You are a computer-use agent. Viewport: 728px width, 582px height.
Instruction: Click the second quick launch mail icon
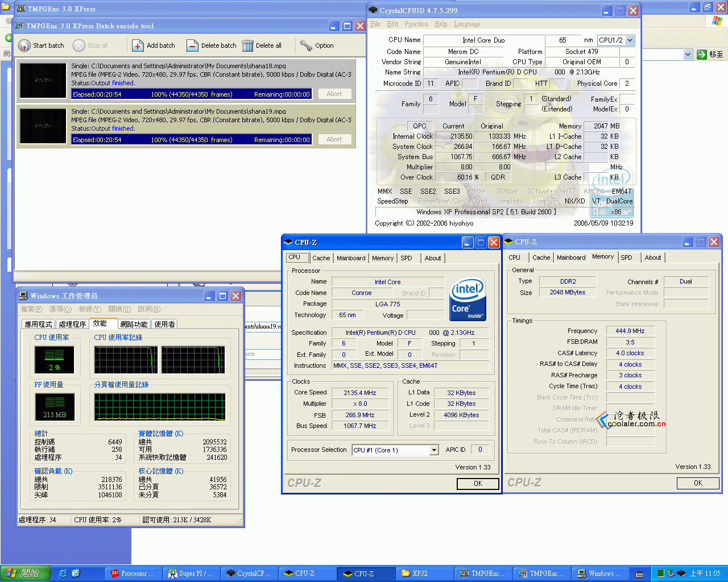[x=76, y=573]
